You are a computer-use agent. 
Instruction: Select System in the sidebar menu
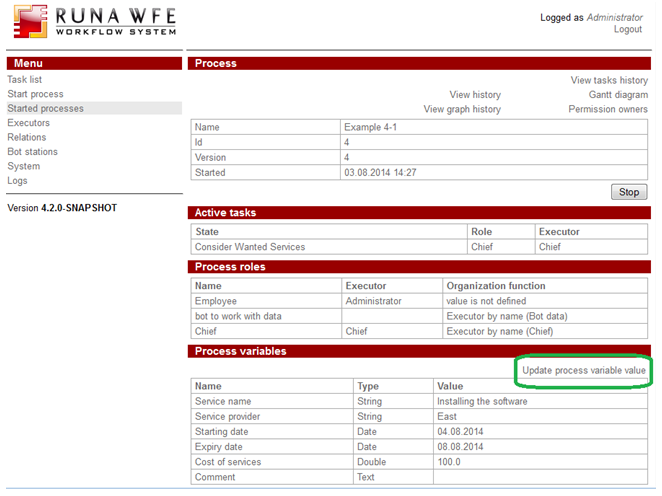(24, 167)
